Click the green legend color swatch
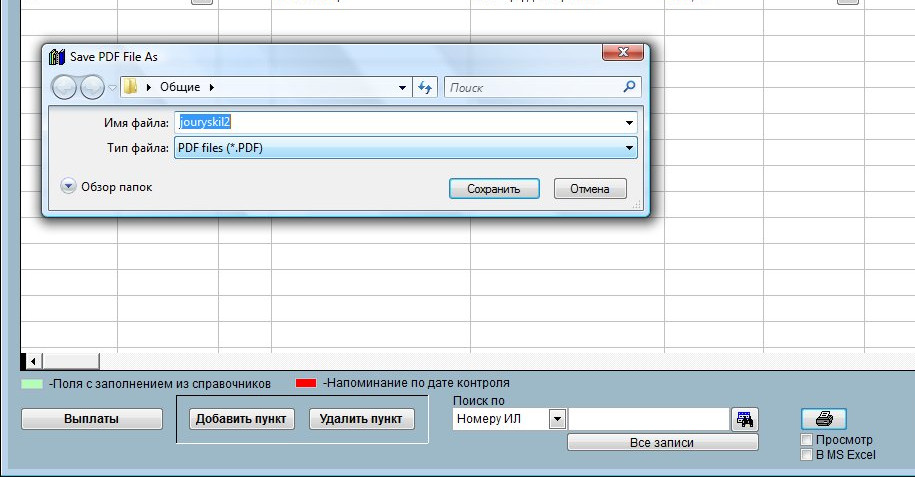915x477 pixels. pyautogui.click(x=32, y=384)
